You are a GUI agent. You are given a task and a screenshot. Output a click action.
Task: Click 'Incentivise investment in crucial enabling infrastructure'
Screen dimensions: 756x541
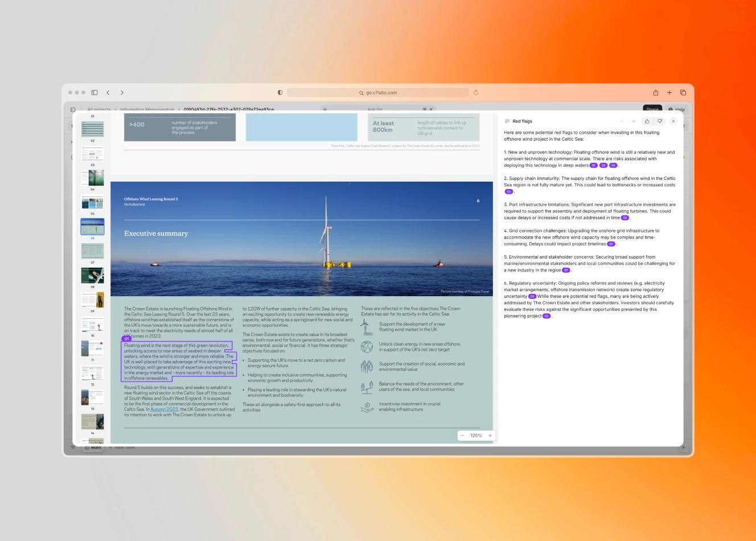(410, 407)
